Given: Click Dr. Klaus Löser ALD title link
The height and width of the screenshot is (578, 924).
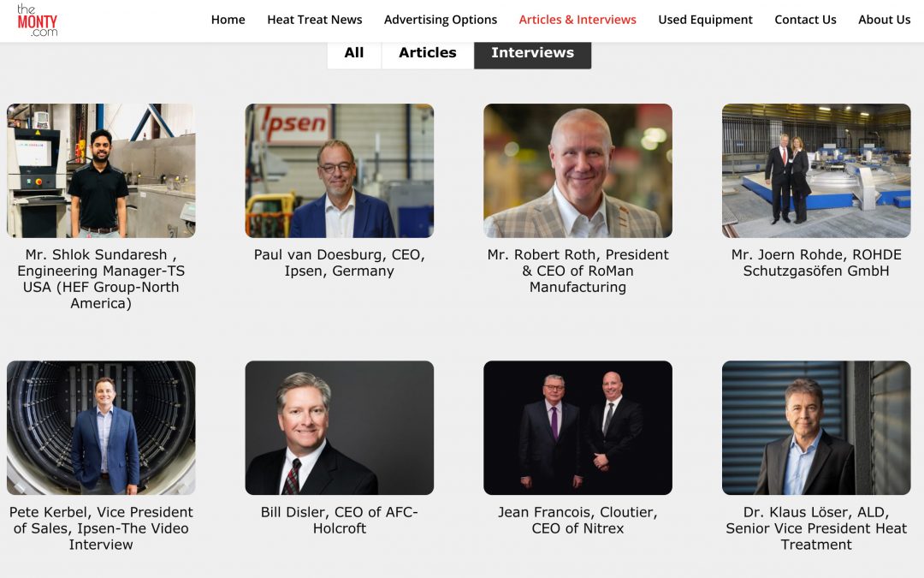Looking at the screenshot, I should [816, 528].
